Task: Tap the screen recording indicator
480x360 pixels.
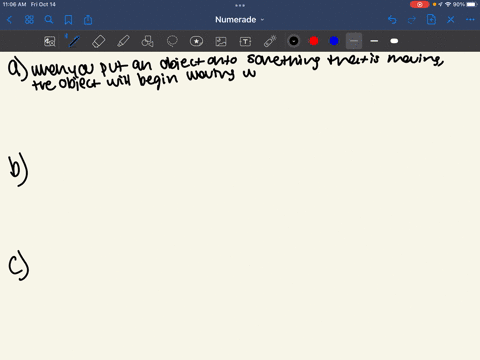Action: click(x=419, y=5)
